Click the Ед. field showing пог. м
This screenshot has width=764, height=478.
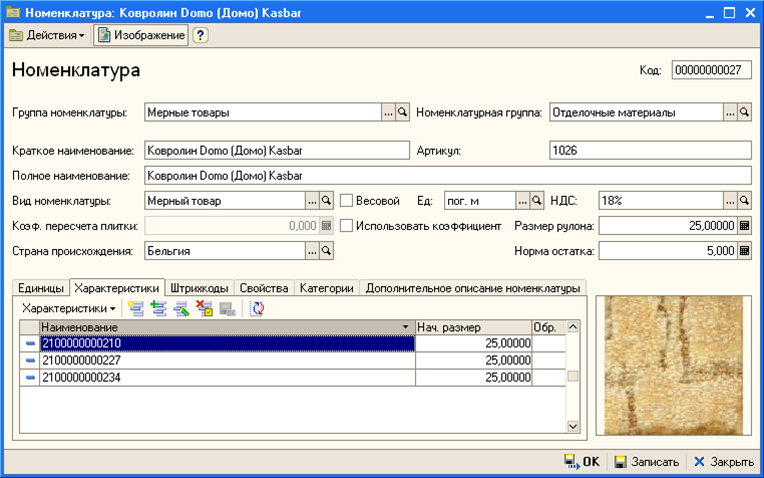coord(480,201)
